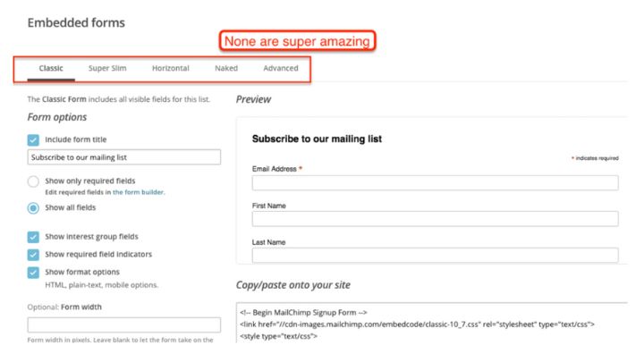
Task: Focus the Email Address preview field
Action: [435, 182]
